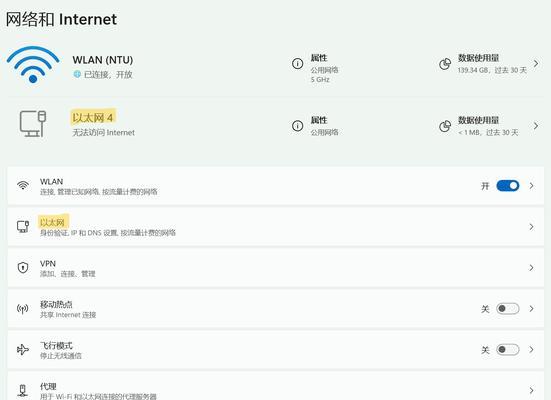Turn off the WLAN toggle switch
The image size is (551, 400).
[508, 186]
